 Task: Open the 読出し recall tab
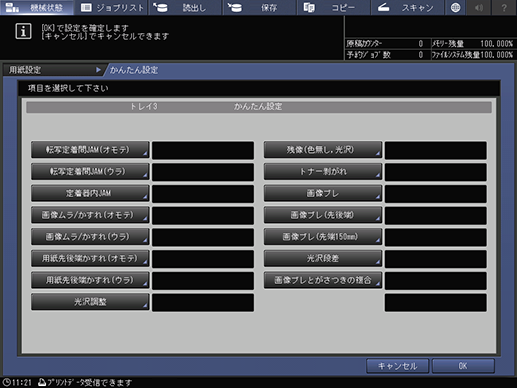point(185,7)
